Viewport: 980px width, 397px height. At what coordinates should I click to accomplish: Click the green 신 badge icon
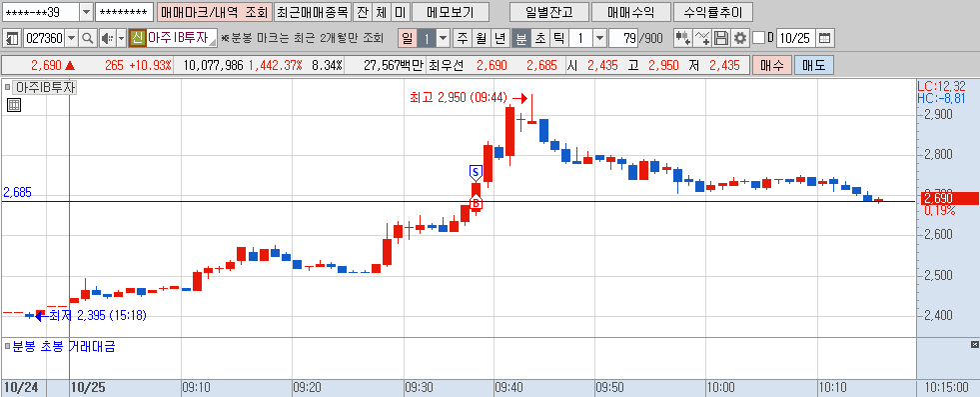(138, 38)
